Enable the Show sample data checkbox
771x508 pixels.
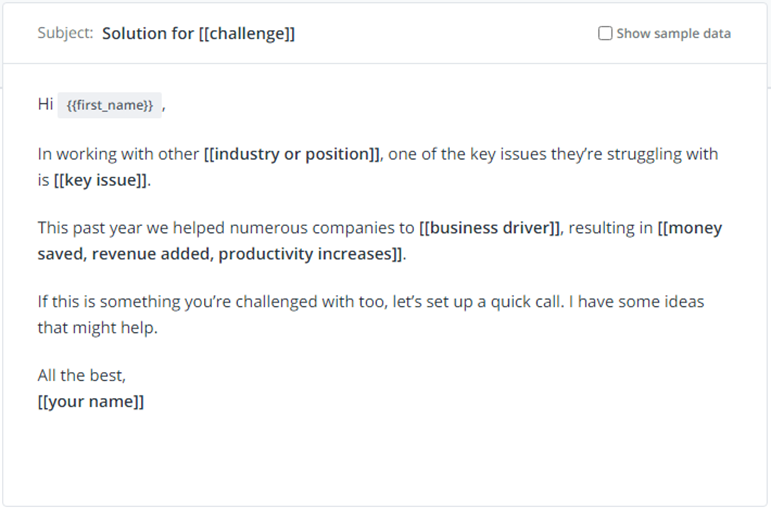pos(605,33)
